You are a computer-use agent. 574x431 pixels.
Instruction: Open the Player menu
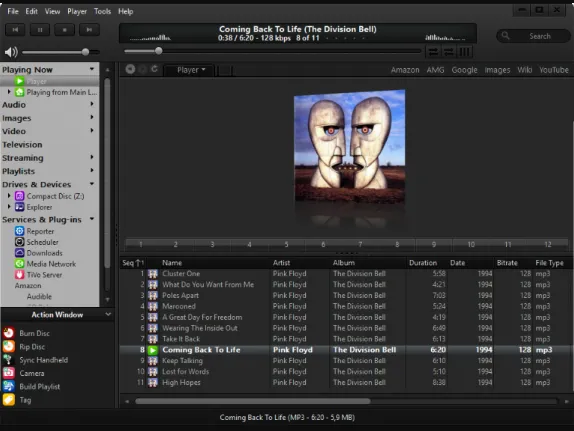77,11
